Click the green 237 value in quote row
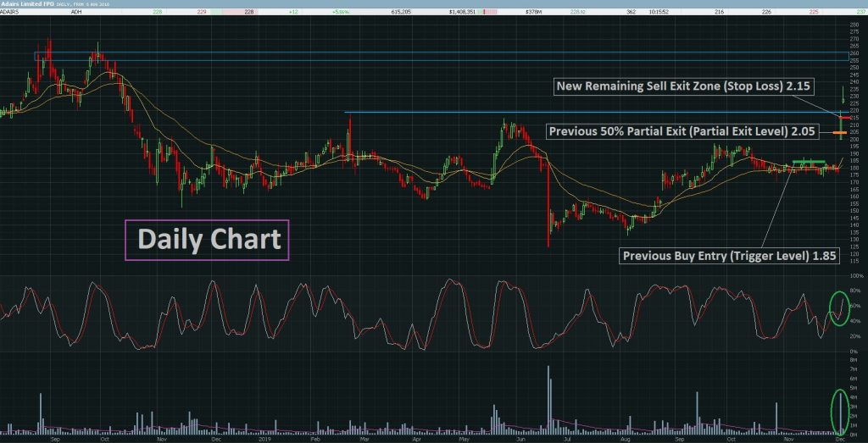 coord(863,12)
